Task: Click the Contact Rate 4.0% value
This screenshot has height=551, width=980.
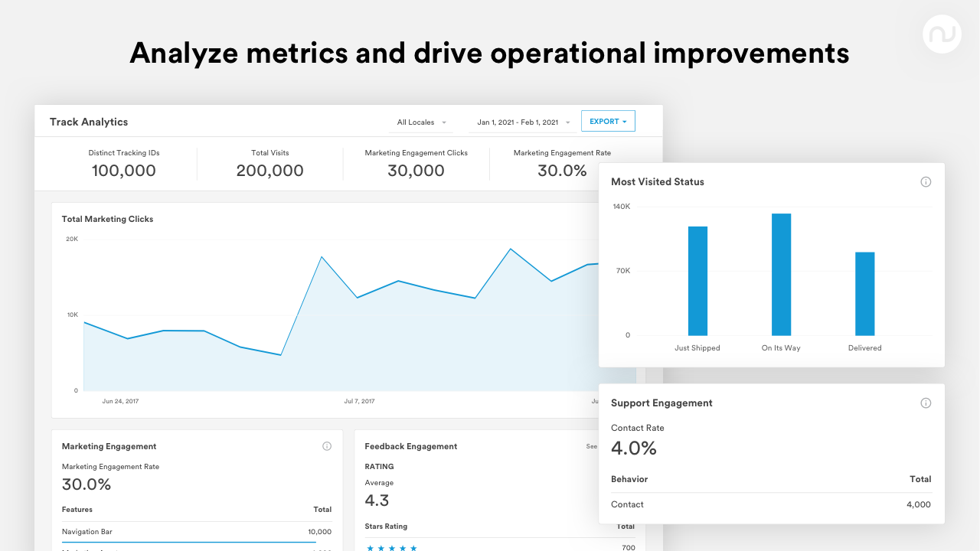Action: tap(634, 448)
